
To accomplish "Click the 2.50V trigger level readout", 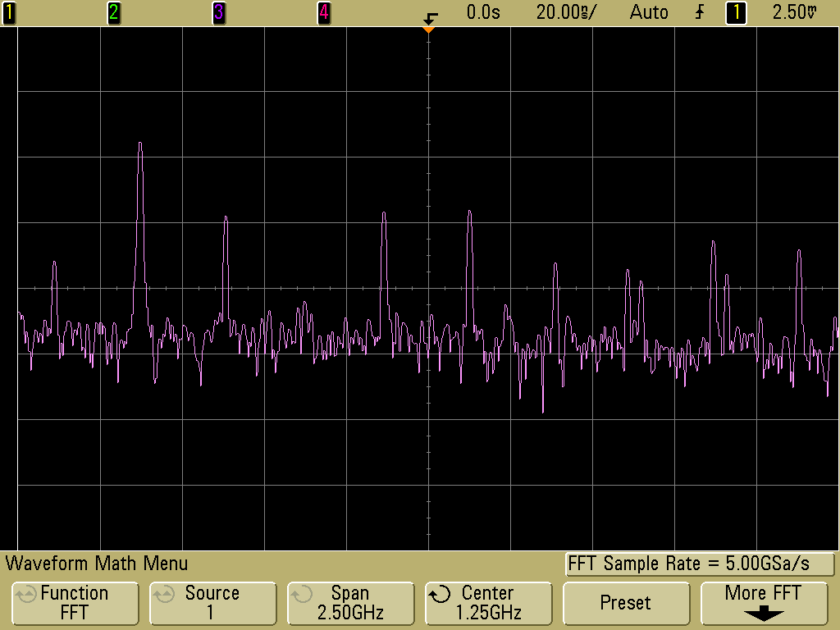I will 795,12.
